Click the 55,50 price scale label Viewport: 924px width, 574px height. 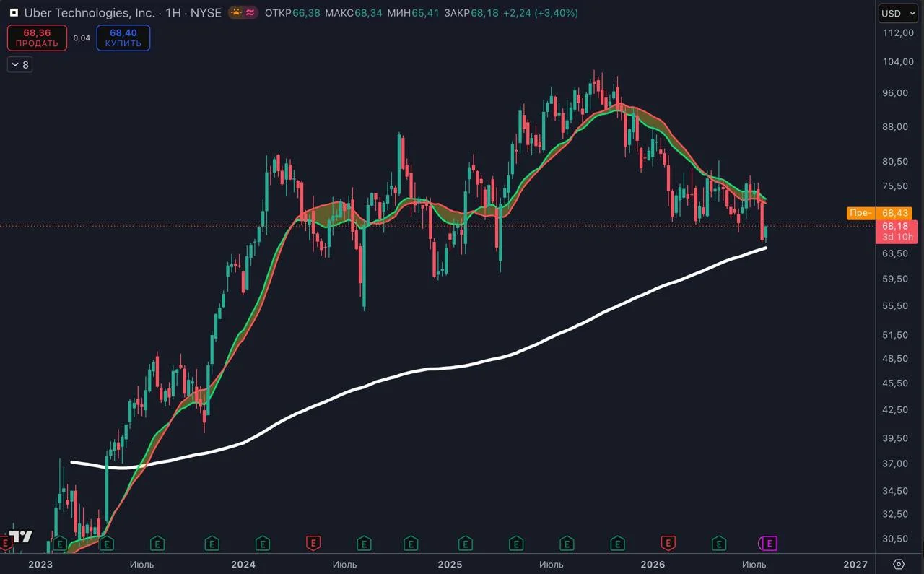click(x=895, y=305)
